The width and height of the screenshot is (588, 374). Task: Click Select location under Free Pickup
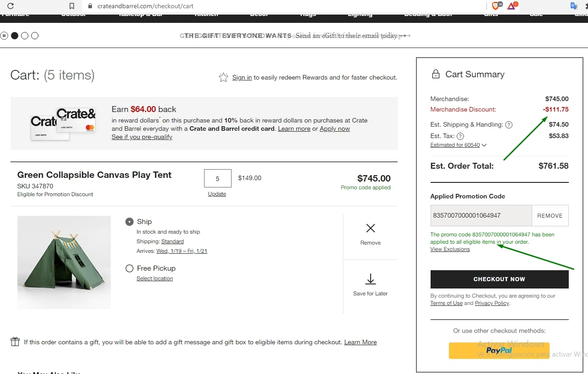155,278
